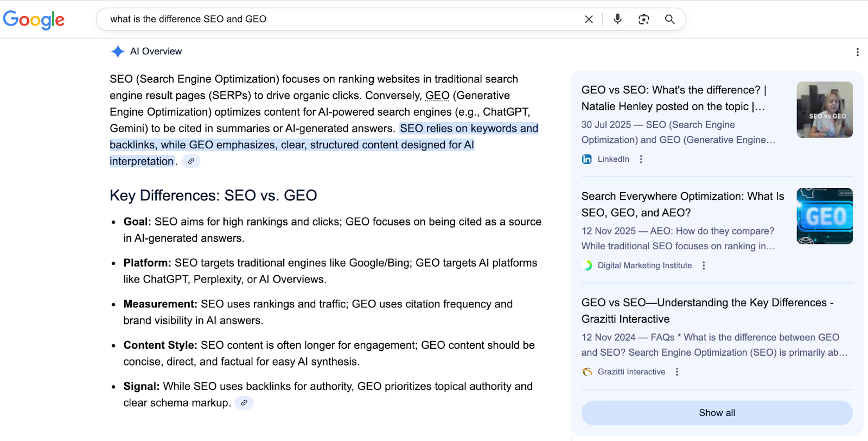Open more options next to LinkedIn source

click(641, 159)
